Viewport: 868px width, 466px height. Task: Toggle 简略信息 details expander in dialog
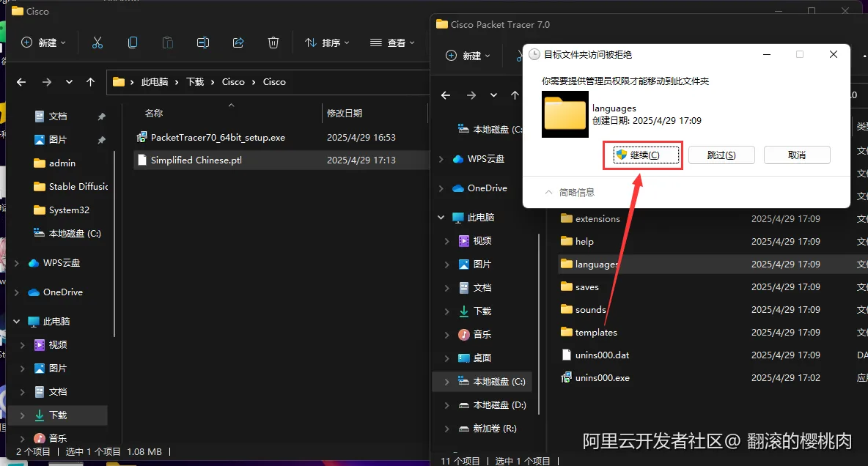[570, 192]
